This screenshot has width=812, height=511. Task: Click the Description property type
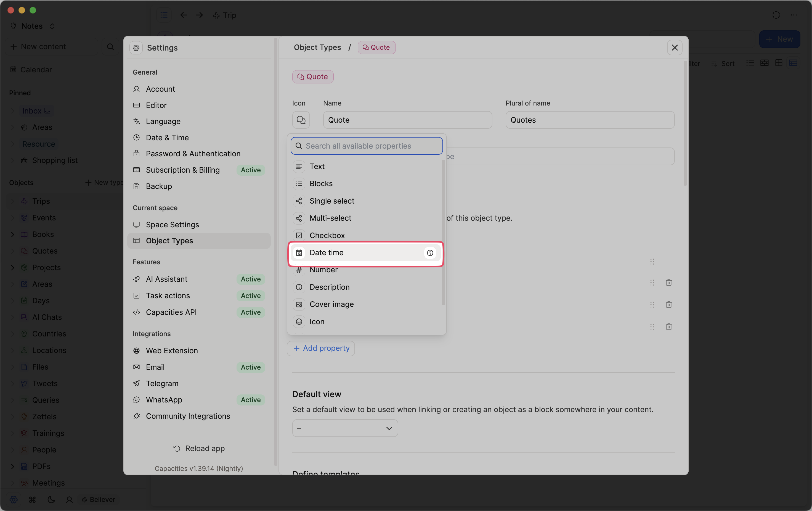329,287
